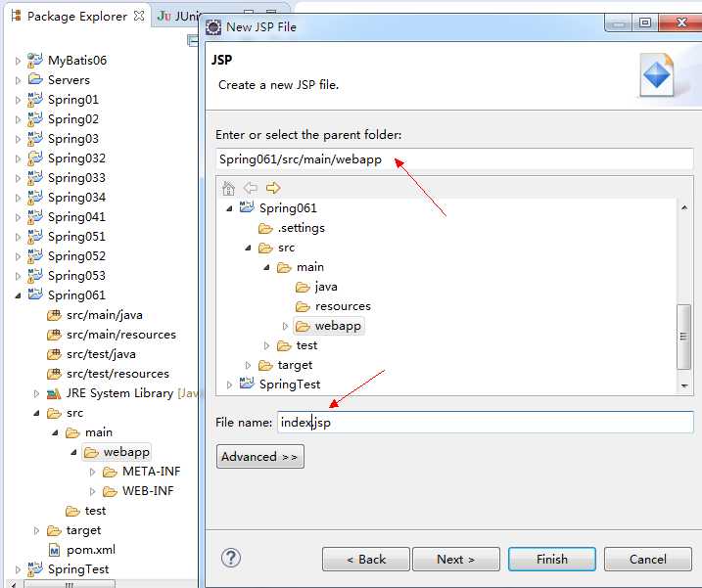Close the Package Explorer view via X icon
Screen dimensions: 702x588
pos(139,16)
